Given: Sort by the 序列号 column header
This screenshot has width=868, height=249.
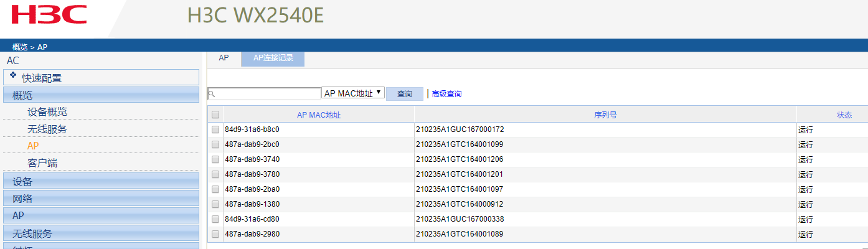Looking at the screenshot, I should pos(605,115).
